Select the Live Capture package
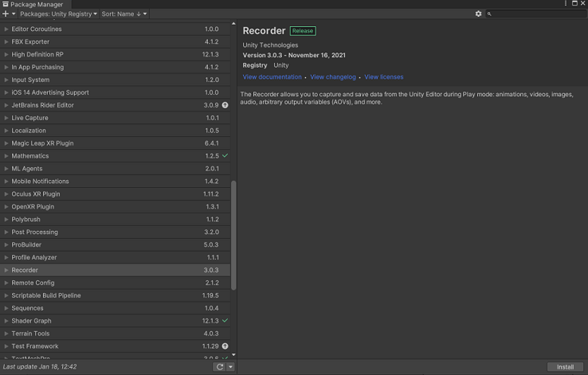 point(115,118)
